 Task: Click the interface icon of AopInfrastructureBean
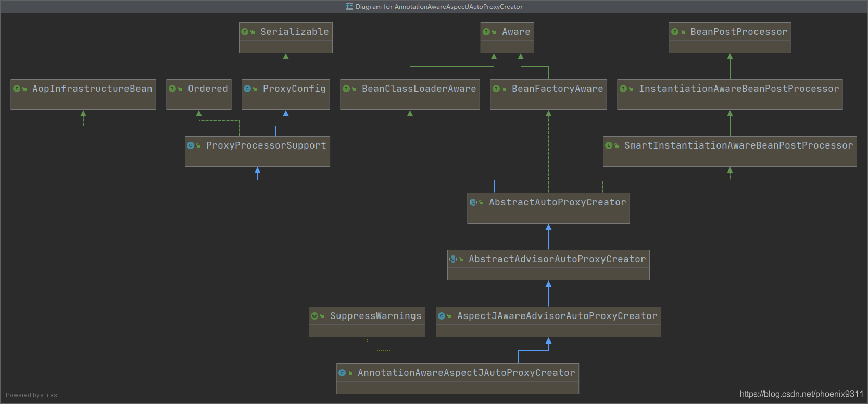[x=17, y=89]
